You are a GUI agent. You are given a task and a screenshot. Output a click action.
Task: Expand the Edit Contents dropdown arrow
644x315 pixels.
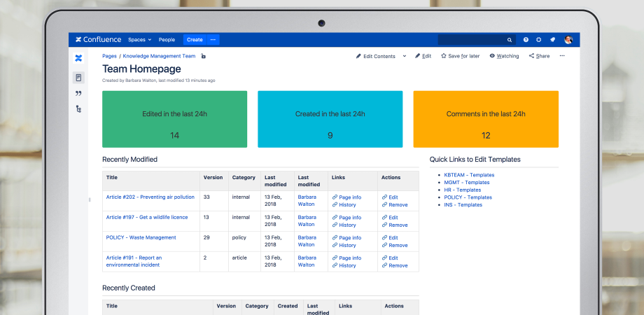[x=404, y=56]
